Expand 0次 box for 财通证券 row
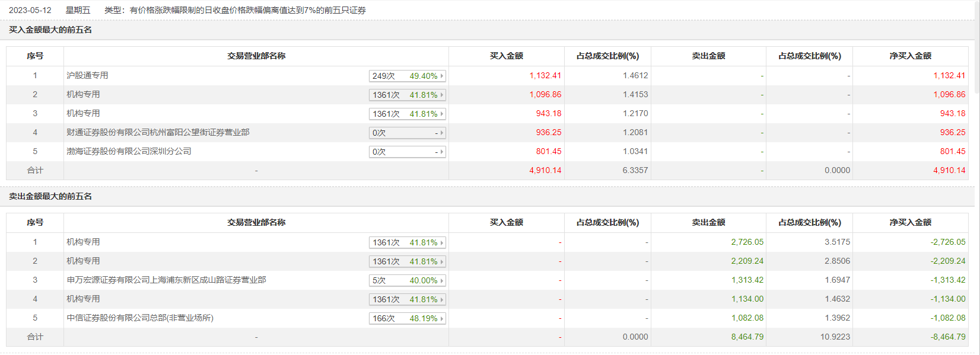Image resolution: width=980 pixels, height=355 pixels. point(407,133)
